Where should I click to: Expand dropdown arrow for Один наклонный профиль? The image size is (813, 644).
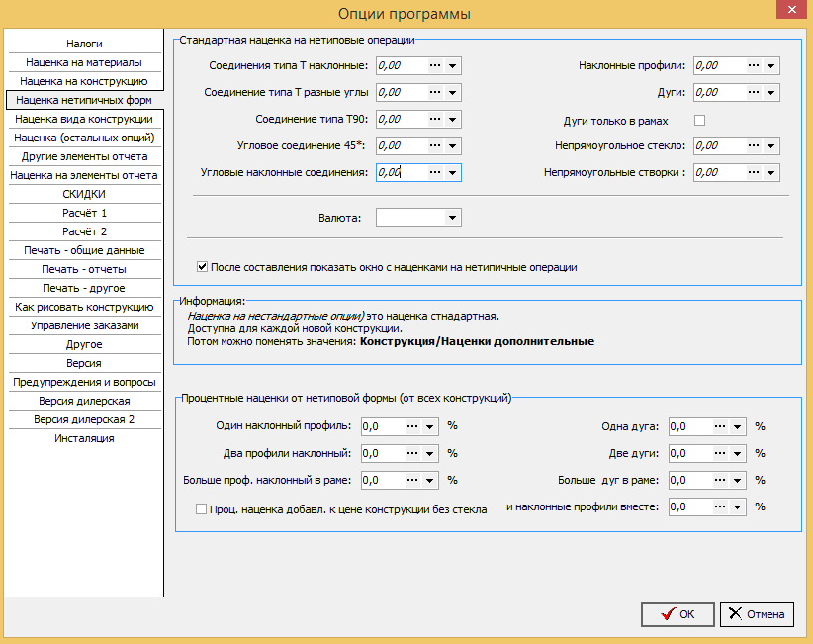click(x=429, y=426)
